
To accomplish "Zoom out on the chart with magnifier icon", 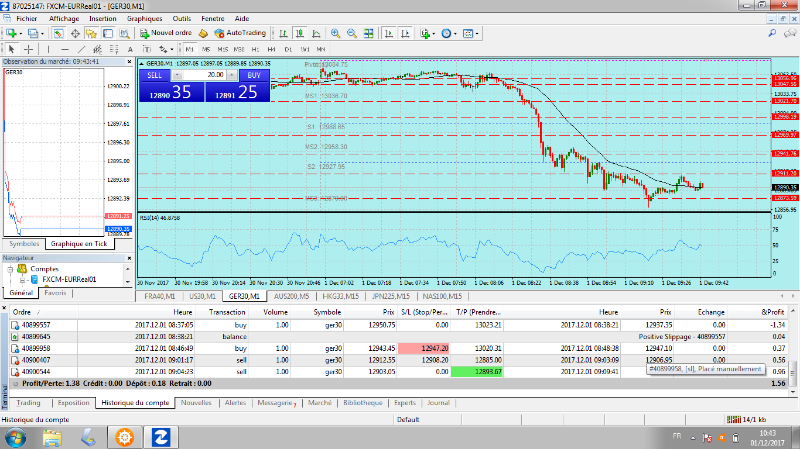I will click(349, 33).
